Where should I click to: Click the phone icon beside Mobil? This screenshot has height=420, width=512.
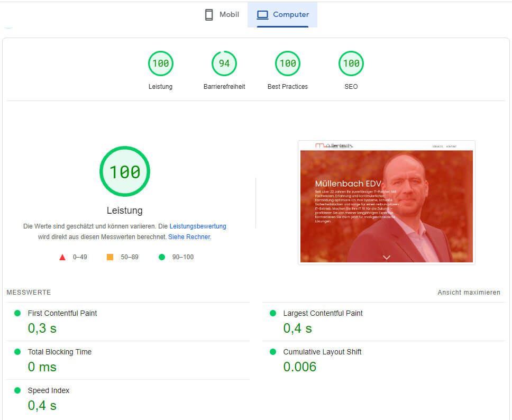209,15
